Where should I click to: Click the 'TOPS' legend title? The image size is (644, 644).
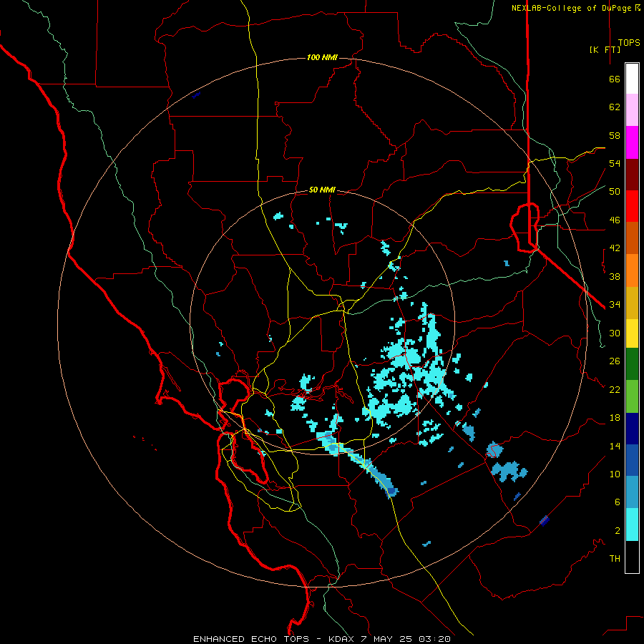[x=629, y=42]
